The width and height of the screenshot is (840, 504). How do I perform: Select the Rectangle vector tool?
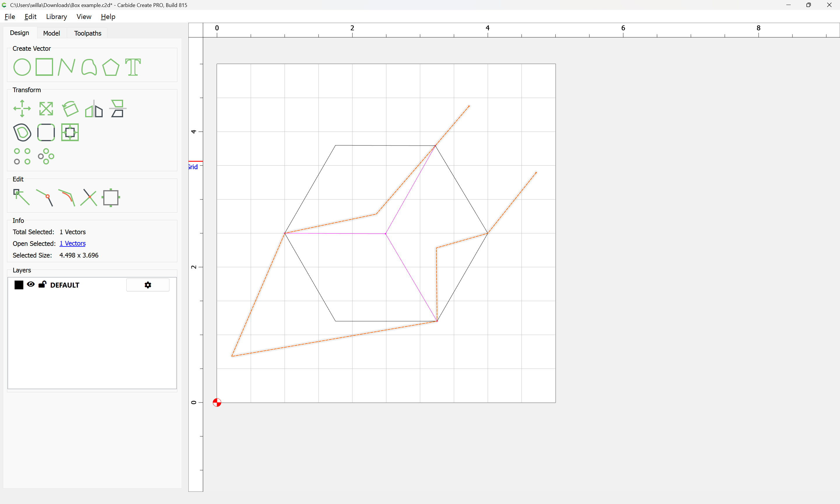point(44,67)
